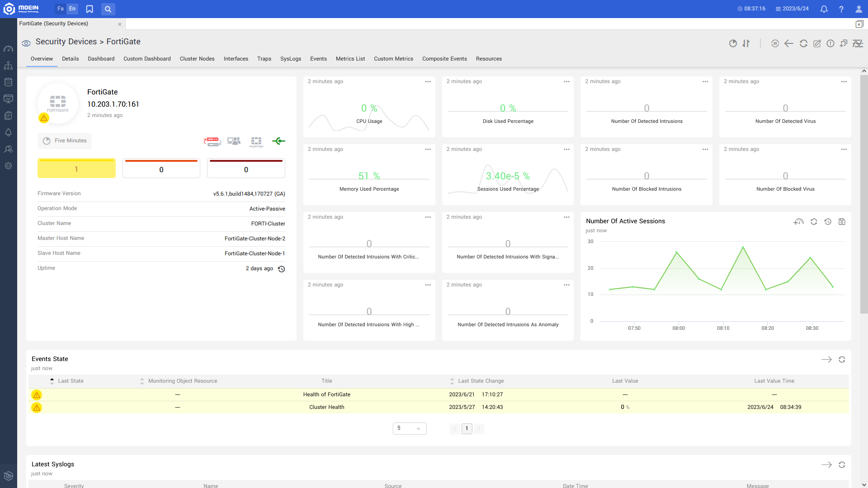The width and height of the screenshot is (868, 488).
Task: Switch to the Details tab
Action: point(70,59)
